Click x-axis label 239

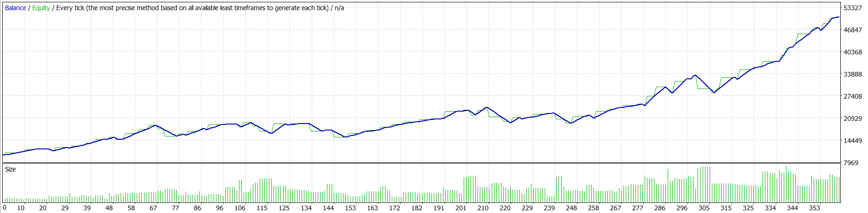(549, 208)
